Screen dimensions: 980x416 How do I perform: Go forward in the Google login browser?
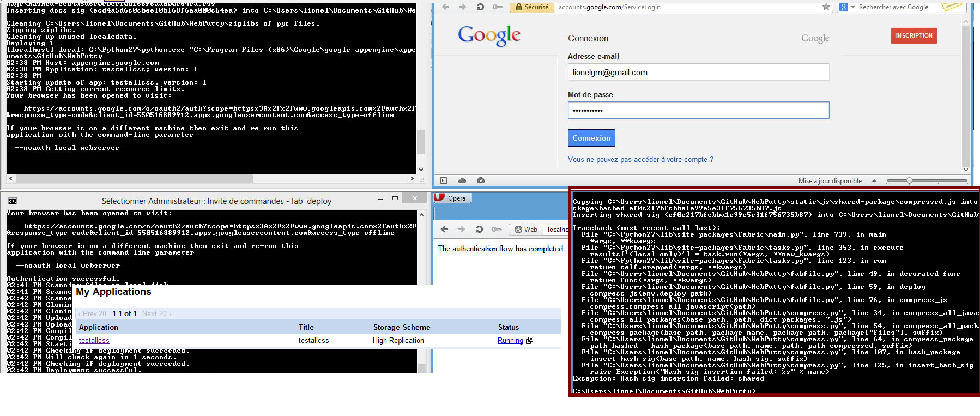pyautogui.click(x=462, y=7)
